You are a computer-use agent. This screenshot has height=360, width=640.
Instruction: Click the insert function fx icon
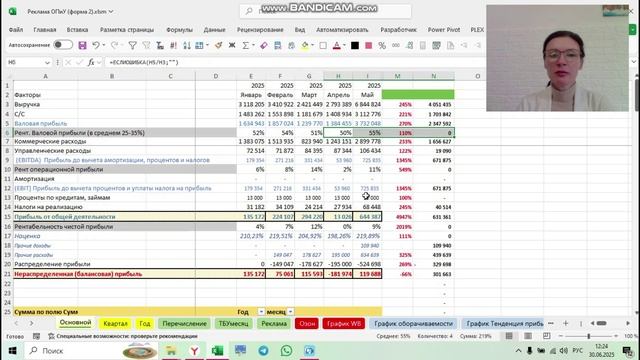point(91,62)
